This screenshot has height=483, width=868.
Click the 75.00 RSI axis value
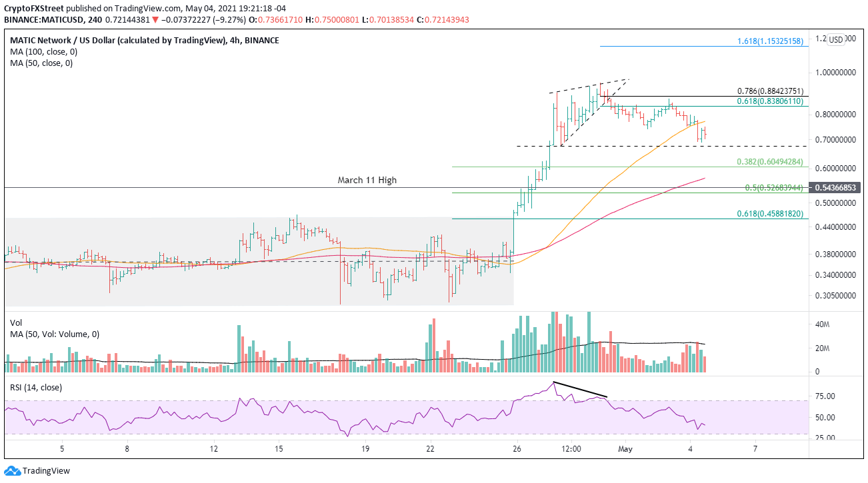tap(825, 396)
